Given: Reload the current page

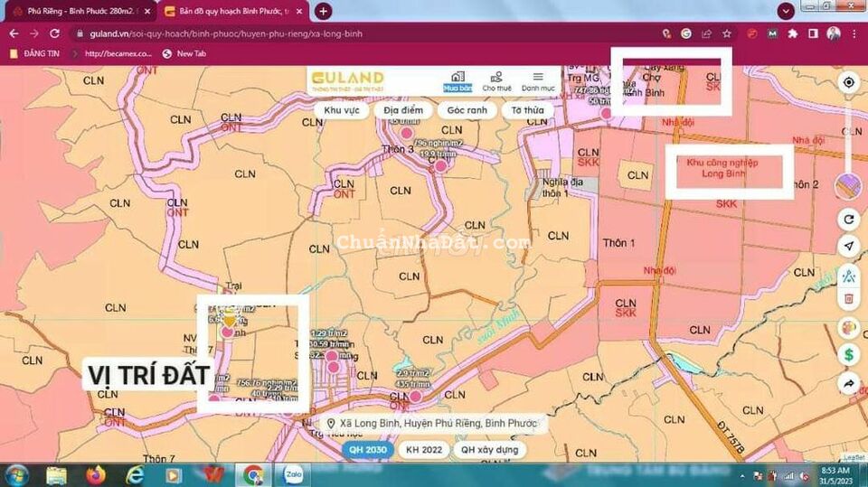Looking at the screenshot, I should click(54, 33).
